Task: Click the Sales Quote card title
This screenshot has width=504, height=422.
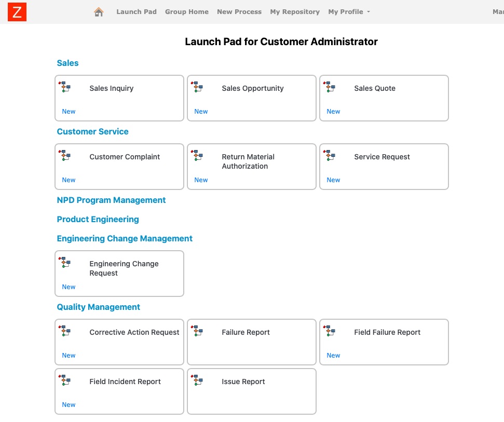Action: (375, 88)
